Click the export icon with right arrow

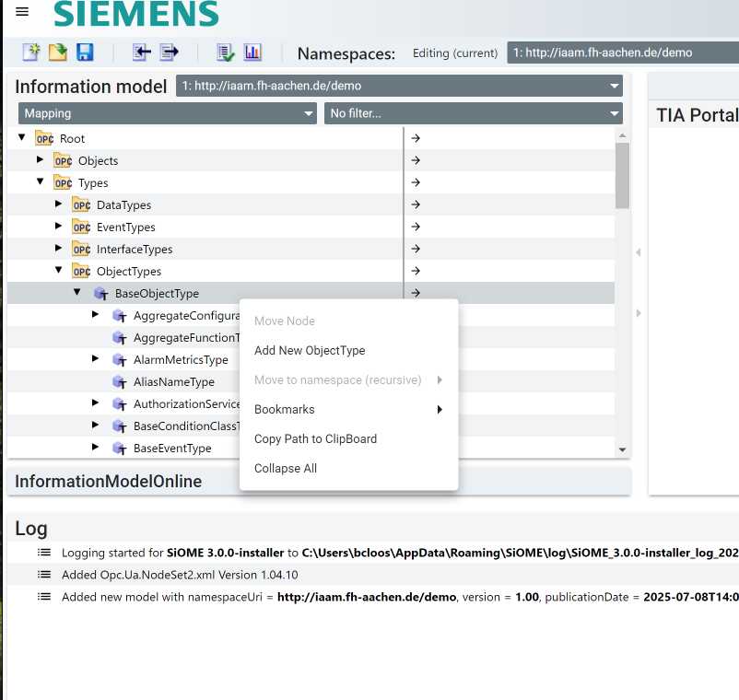click(170, 52)
